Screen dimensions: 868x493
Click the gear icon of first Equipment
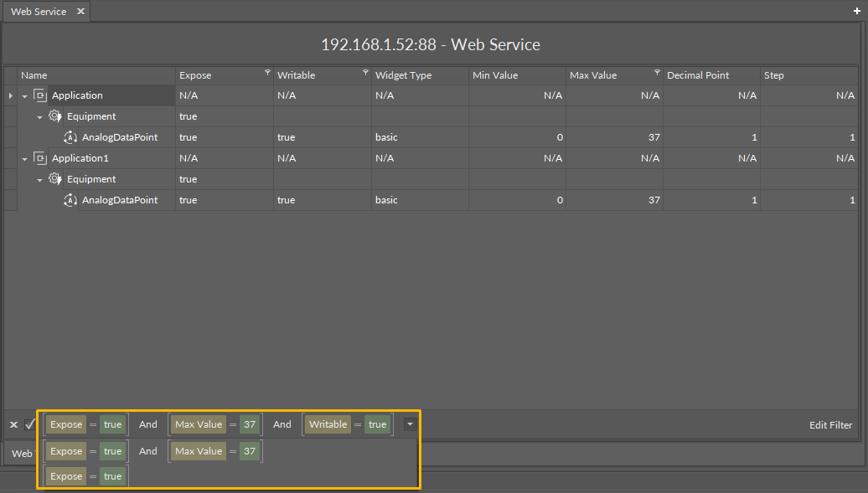[x=55, y=116]
